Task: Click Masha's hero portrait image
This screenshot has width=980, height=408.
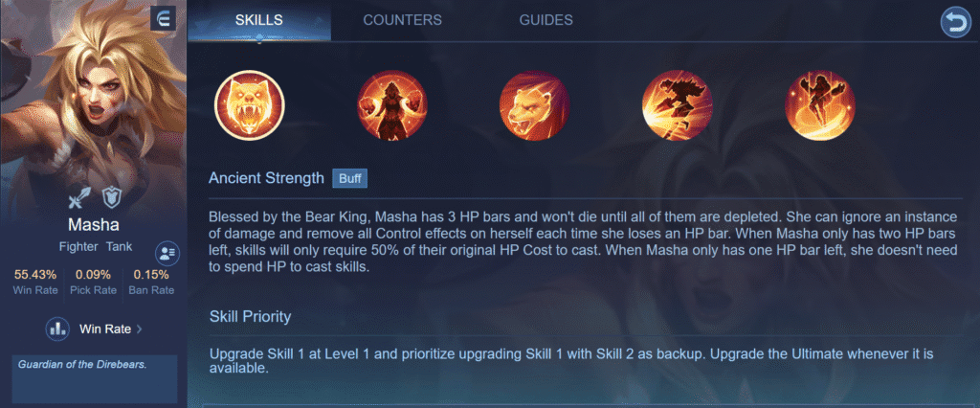Action: 93,94
